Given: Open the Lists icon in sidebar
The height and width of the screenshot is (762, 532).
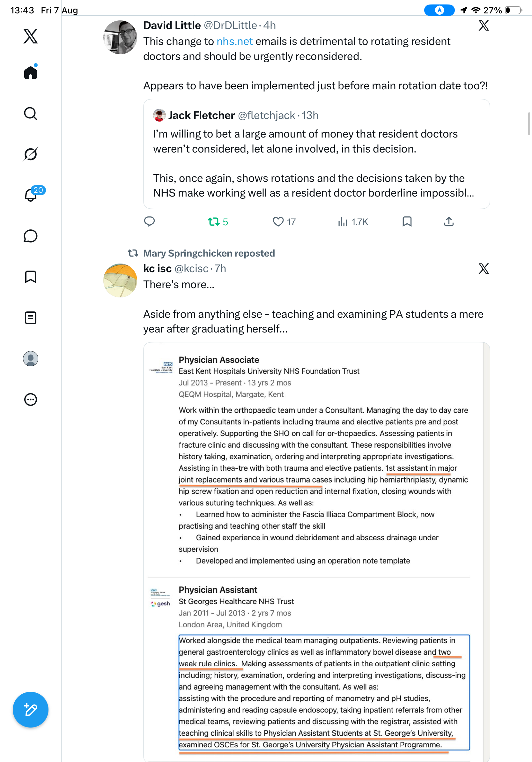Looking at the screenshot, I should point(31,317).
